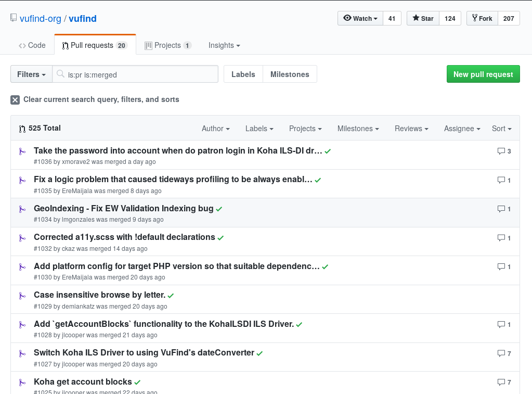Click the magnifier icon in search box
The image size is (532, 394).
pos(61,74)
